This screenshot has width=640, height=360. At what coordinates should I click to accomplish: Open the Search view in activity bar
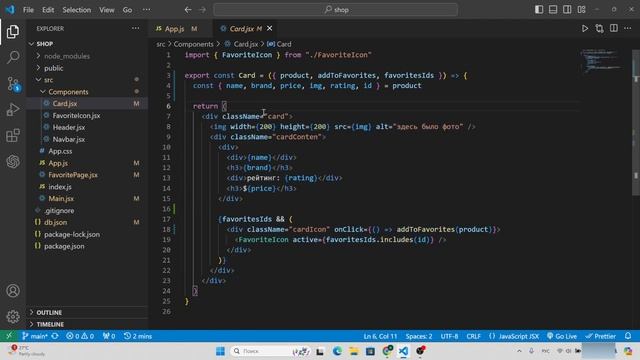coord(13,57)
